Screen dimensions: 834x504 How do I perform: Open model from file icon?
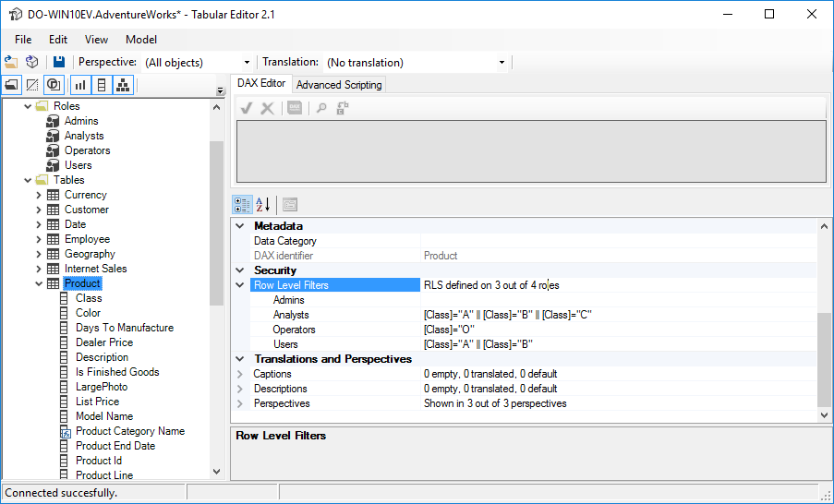pos(11,62)
